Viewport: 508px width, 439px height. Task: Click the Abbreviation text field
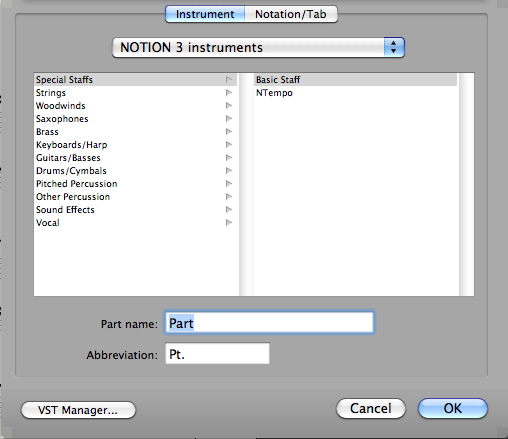tap(217, 354)
